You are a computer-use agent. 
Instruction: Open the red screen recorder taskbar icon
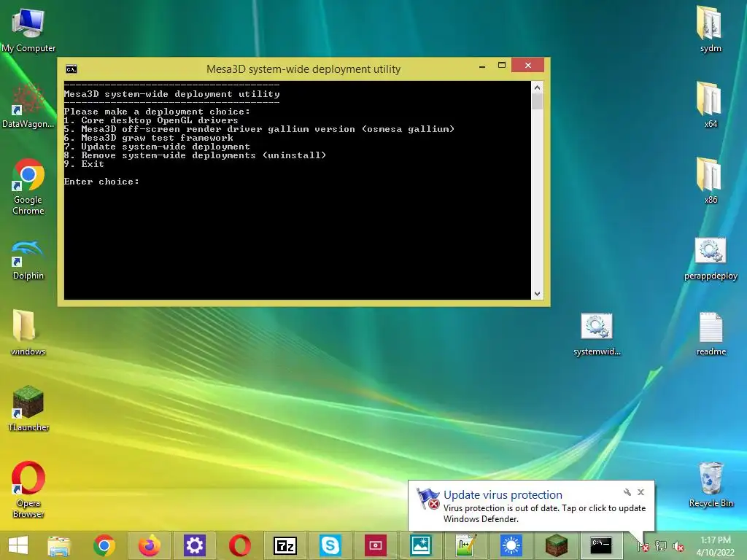click(x=376, y=545)
